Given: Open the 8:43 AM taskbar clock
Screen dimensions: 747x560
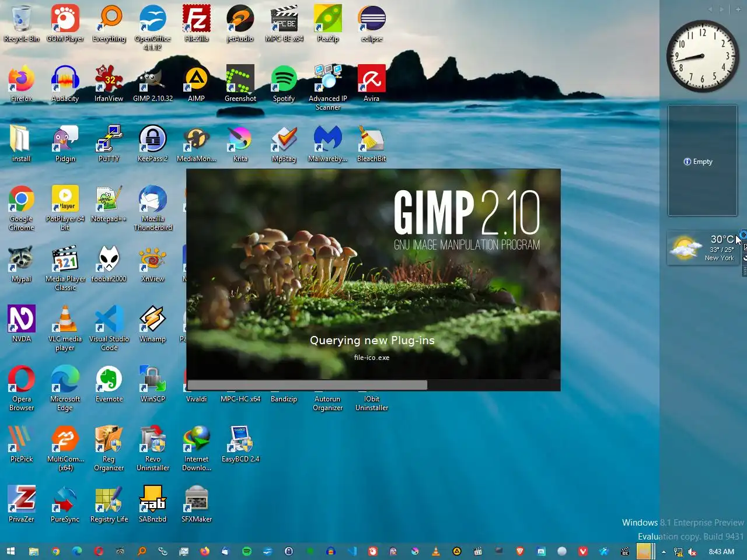Looking at the screenshot, I should (x=721, y=551).
